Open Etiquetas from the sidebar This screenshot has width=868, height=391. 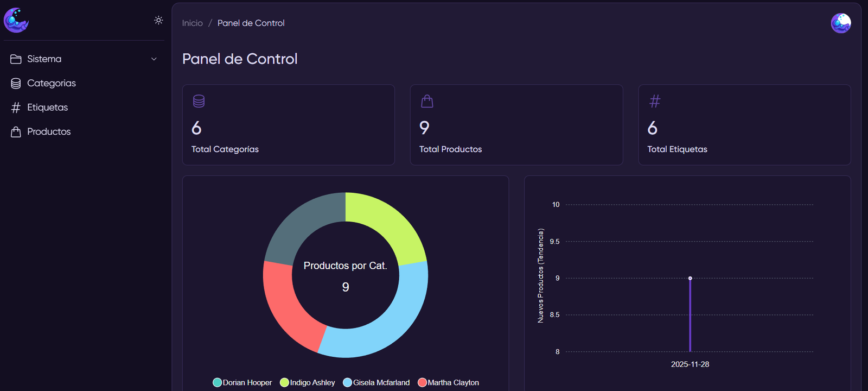point(47,108)
